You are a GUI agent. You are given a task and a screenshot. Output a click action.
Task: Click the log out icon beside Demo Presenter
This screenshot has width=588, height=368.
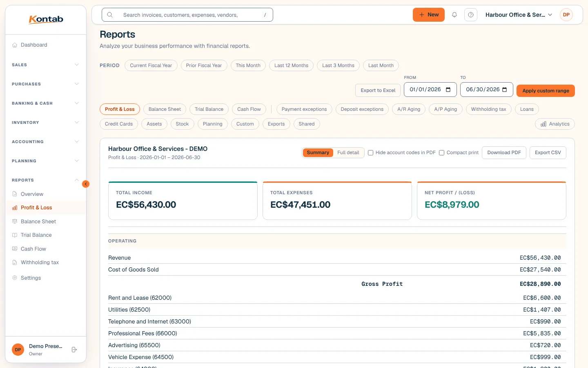(74, 350)
